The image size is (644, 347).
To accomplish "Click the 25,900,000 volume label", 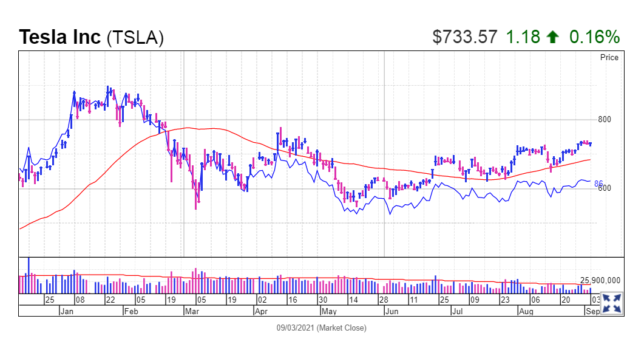I will 600,280.
